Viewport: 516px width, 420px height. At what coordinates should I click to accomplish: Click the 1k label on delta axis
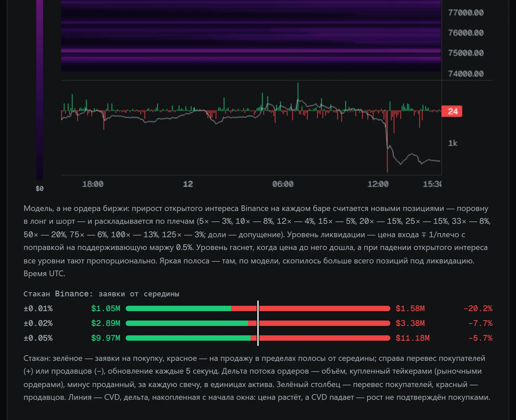pos(453,143)
